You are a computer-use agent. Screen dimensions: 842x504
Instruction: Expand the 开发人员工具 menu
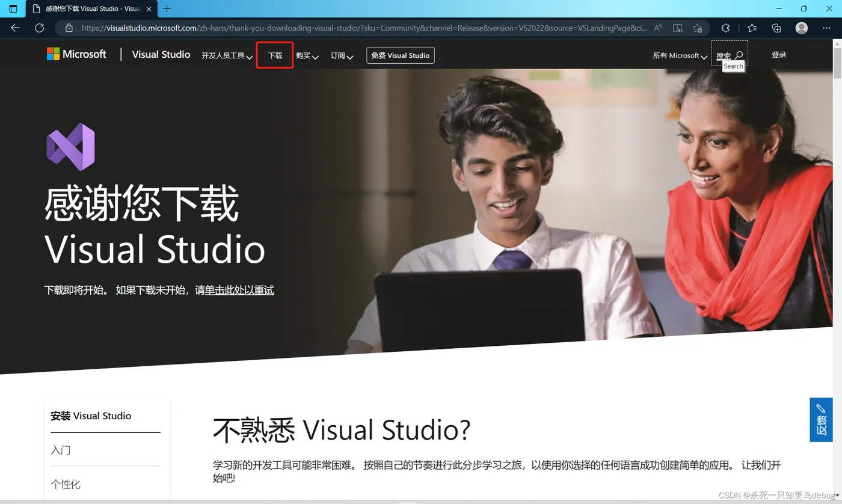[227, 55]
